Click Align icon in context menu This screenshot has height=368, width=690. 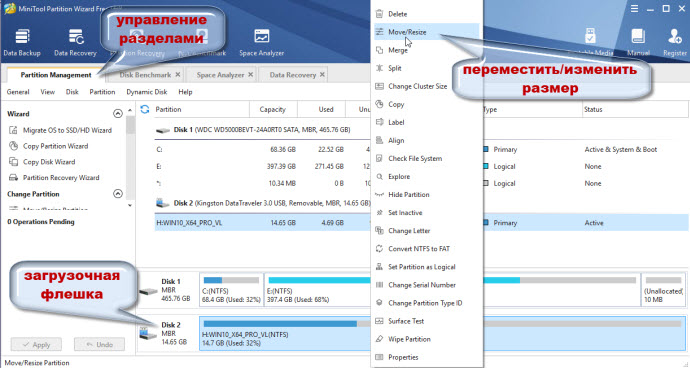[379, 140]
